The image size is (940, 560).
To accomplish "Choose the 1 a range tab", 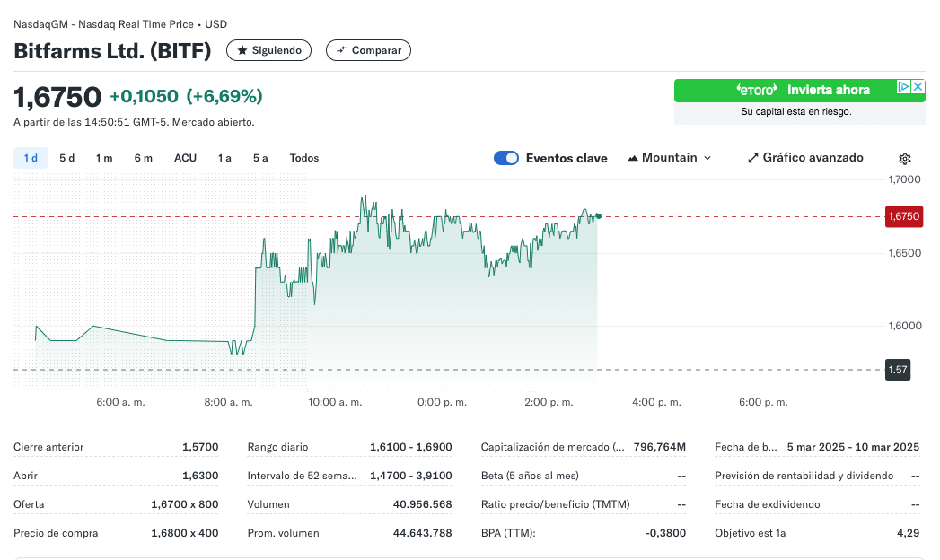I will [224, 158].
